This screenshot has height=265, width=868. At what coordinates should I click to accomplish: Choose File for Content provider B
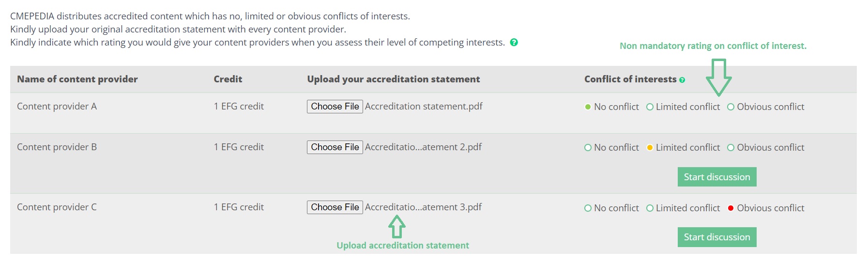[335, 147]
